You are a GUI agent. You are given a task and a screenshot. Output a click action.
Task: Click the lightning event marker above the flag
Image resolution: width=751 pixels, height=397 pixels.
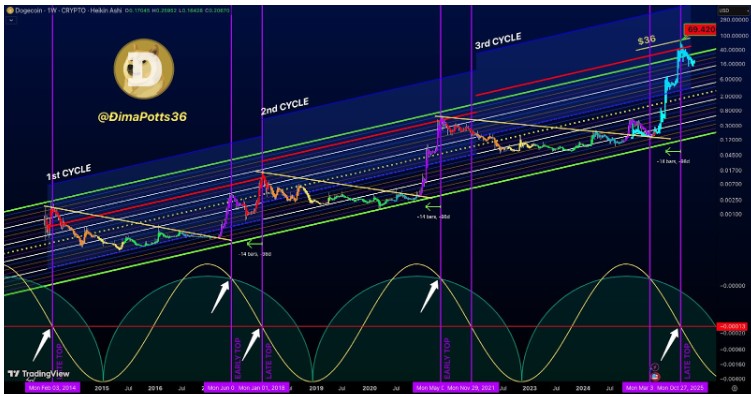(655, 367)
